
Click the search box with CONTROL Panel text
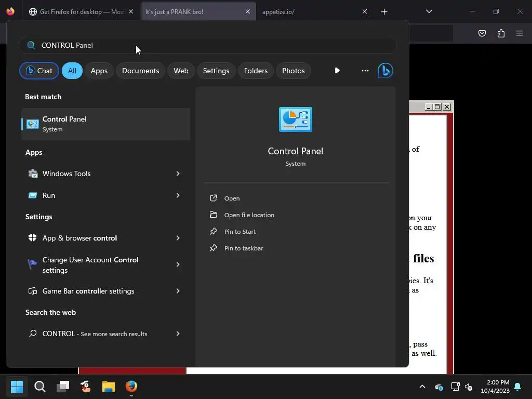pos(208,45)
